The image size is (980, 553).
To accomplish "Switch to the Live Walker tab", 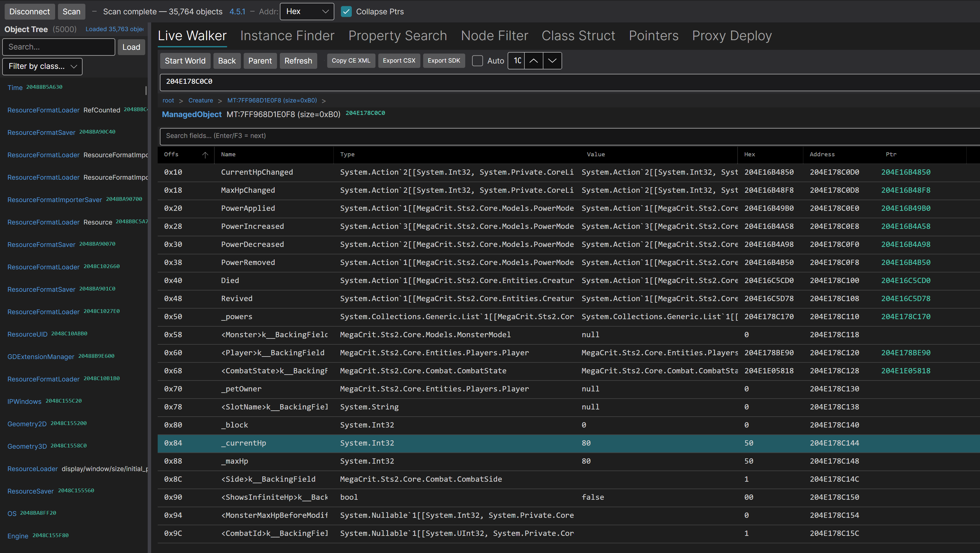I will pos(192,35).
